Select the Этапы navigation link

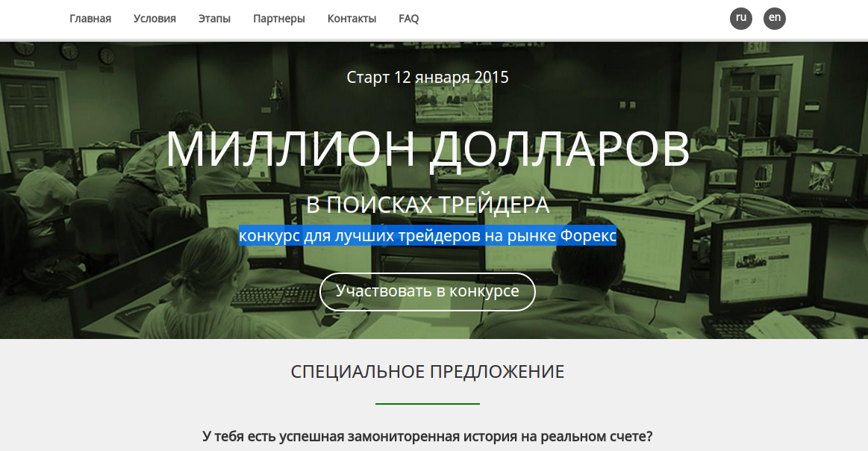point(214,19)
